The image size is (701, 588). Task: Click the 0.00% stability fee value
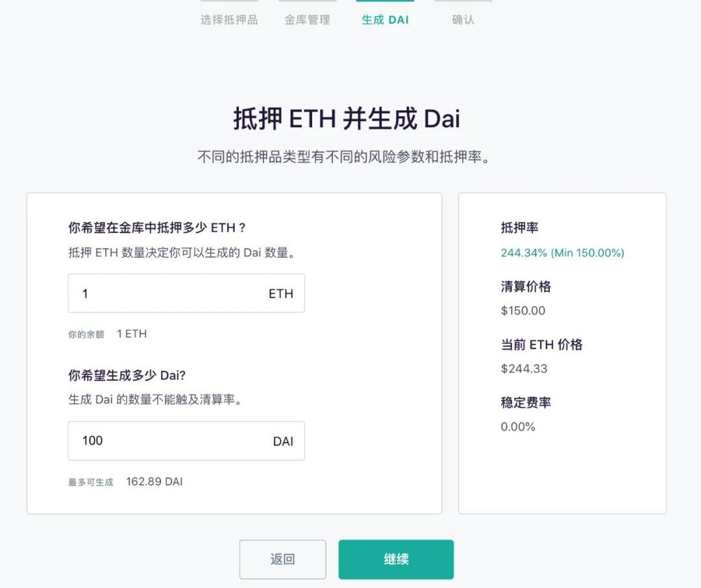tap(518, 427)
